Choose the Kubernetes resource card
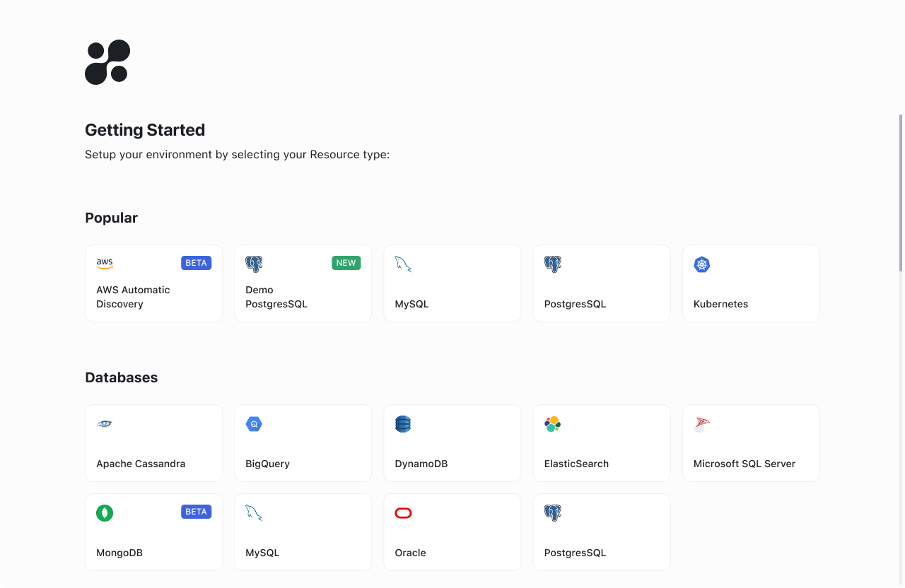 pos(751,283)
